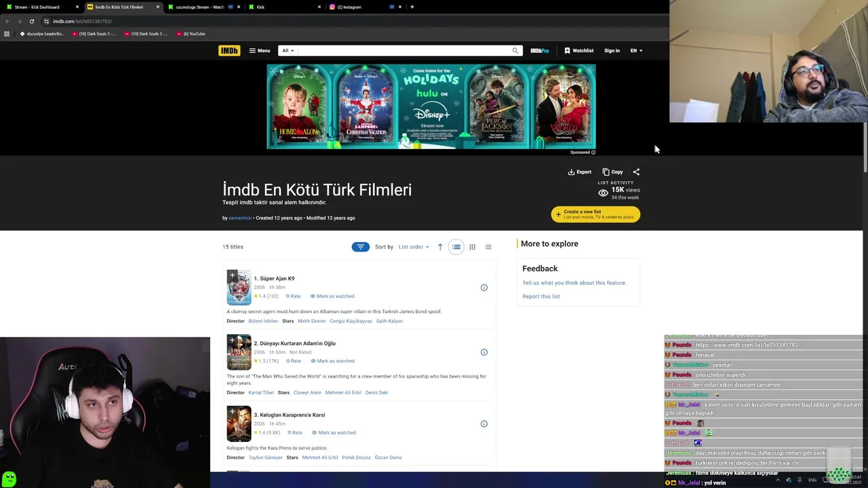Image resolution: width=868 pixels, height=488 pixels.
Task: Open the share icon for the list
Action: (x=636, y=171)
